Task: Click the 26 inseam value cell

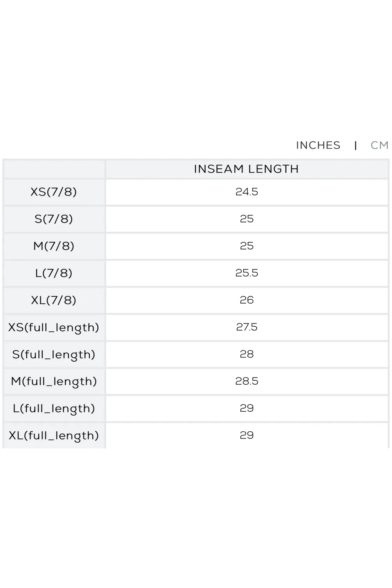Action: click(247, 300)
